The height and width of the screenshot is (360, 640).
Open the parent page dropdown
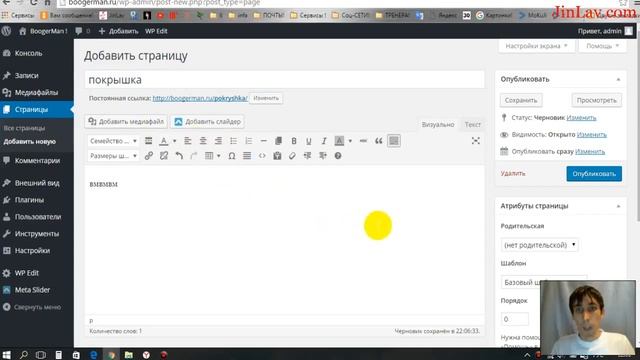point(540,245)
